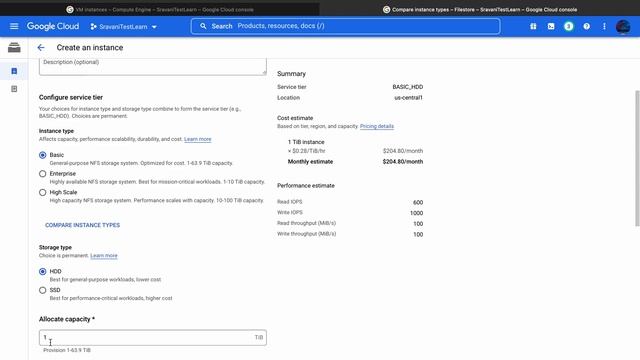The width and height of the screenshot is (640, 360).
Task: Click the Provision 1-63.9 TiB hint text
Action: (x=67, y=350)
